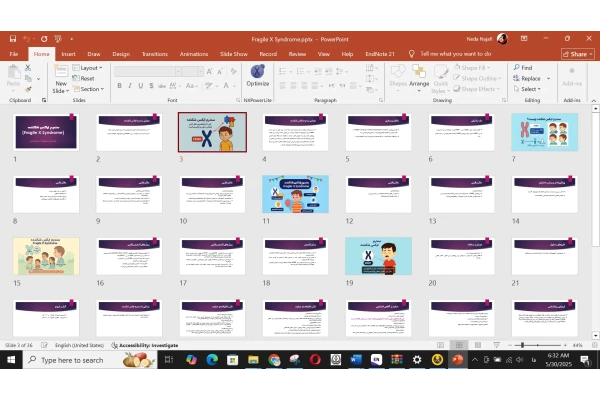600x400 pixels.
Task: Switch to the Design tab
Action: pyautogui.click(x=121, y=54)
